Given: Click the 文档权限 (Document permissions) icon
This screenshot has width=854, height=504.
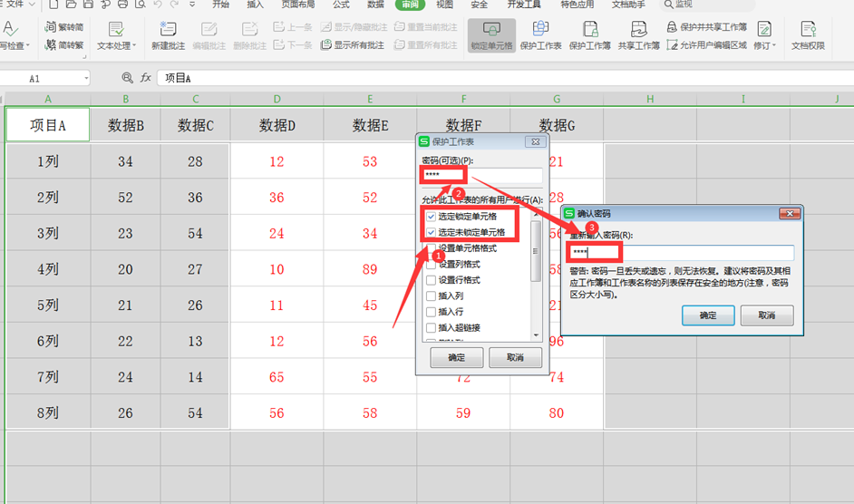Looking at the screenshot, I should (x=808, y=29).
